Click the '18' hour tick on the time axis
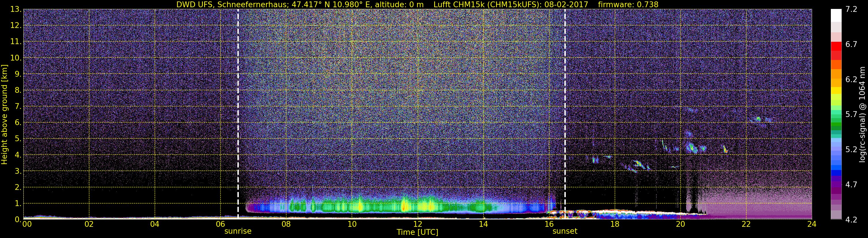Image resolution: width=868 pixels, height=238 pixels. tap(614, 224)
